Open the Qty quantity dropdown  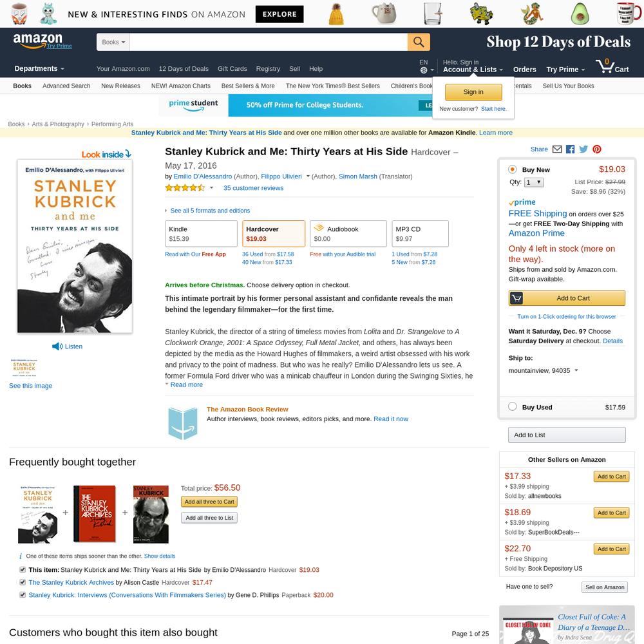click(x=534, y=182)
